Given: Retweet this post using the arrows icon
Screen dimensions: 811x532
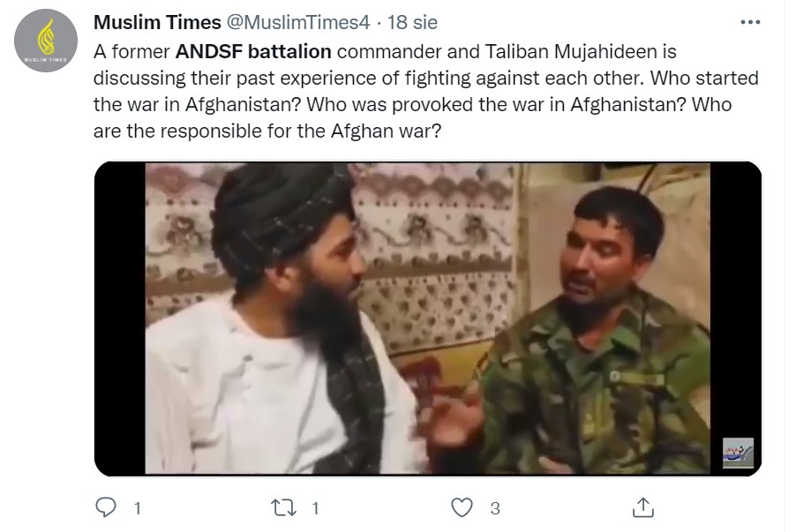Looking at the screenshot, I should [x=284, y=507].
